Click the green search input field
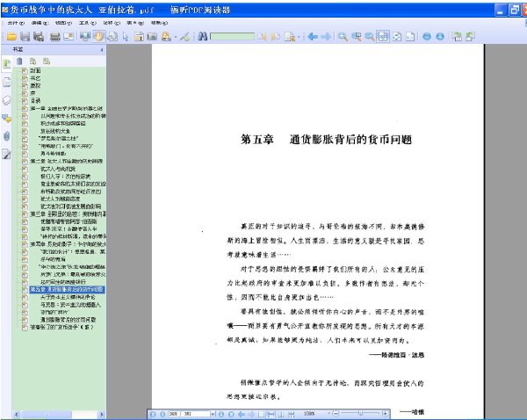 pyautogui.click(x=232, y=36)
